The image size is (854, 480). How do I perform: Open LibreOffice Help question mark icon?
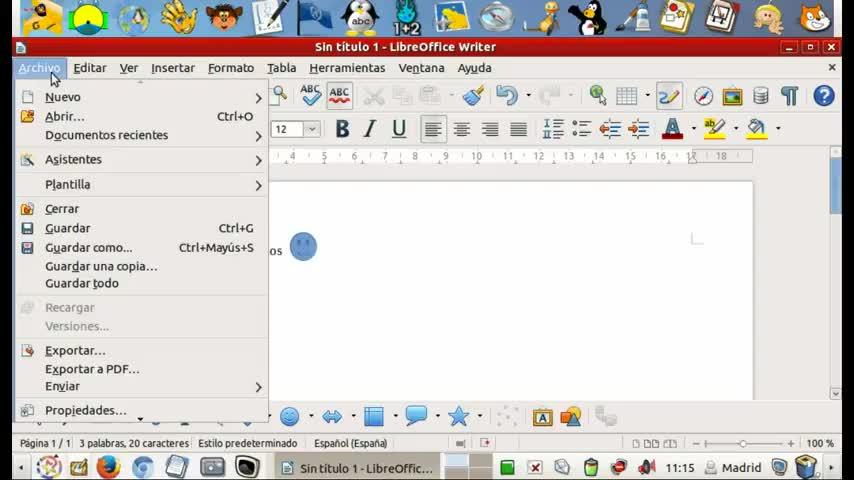click(823, 96)
